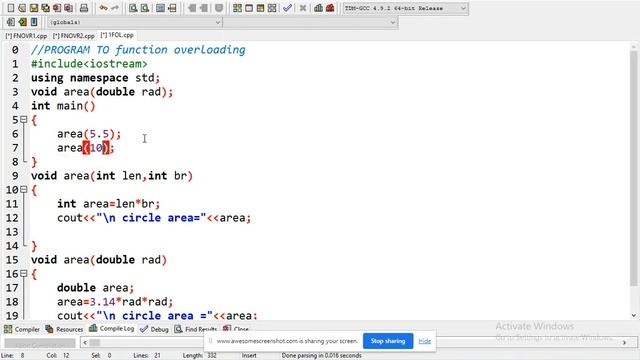Open the empty function list dropdown beside (globals)

(x=310, y=22)
